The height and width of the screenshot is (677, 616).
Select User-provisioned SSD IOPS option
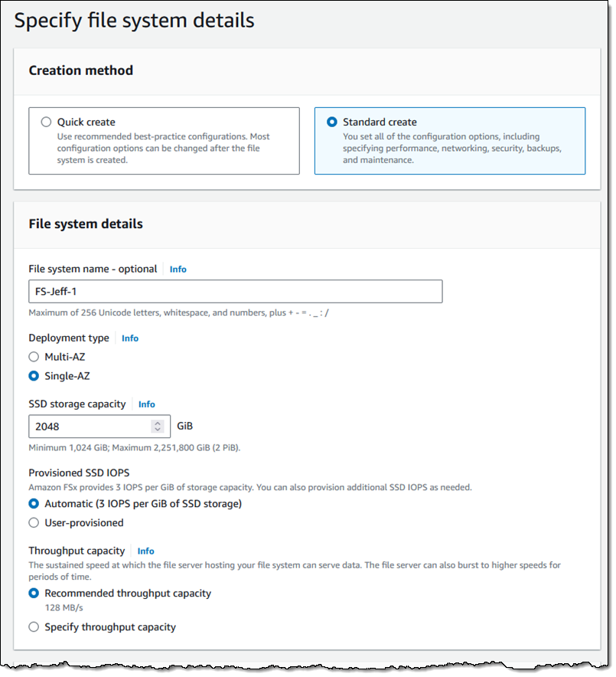[x=34, y=523]
